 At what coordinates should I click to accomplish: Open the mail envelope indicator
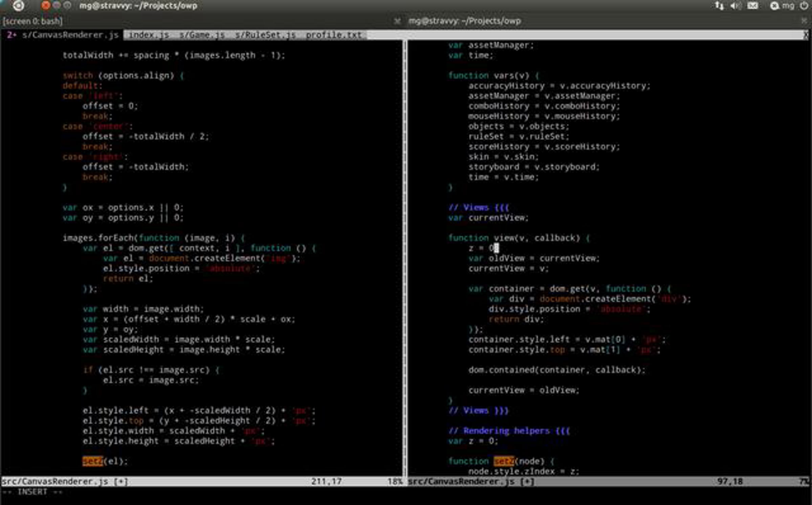[x=752, y=6]
